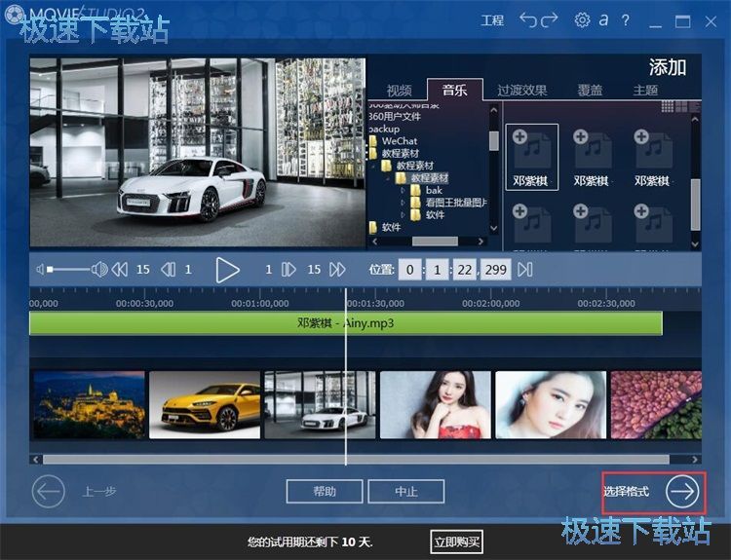Step forward 1 frame
Image resolution: width=731 pixels, height=560 pixels.
pos(289,269)
